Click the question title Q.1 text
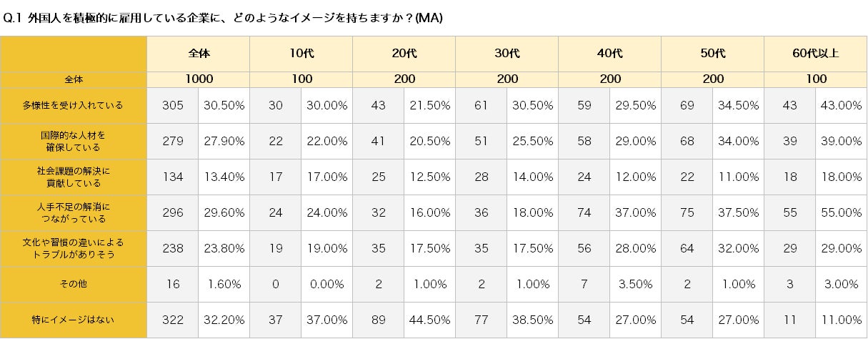 (223, 19)
